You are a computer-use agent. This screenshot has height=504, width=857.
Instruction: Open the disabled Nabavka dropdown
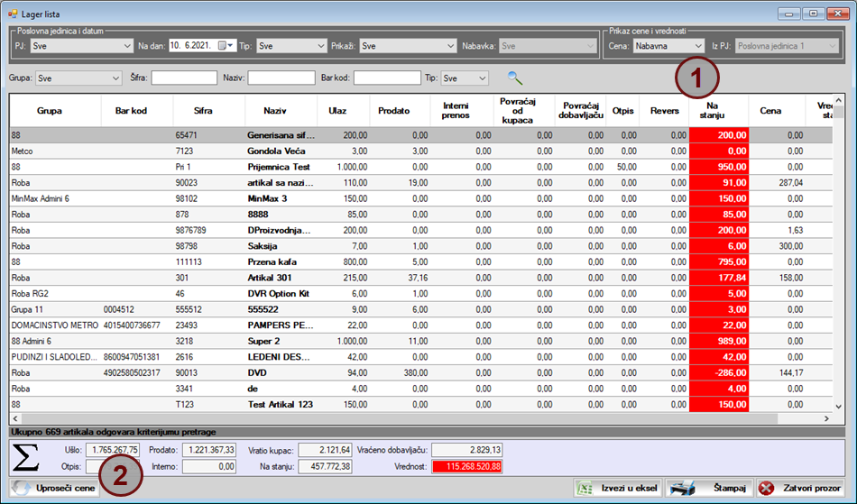548,46
